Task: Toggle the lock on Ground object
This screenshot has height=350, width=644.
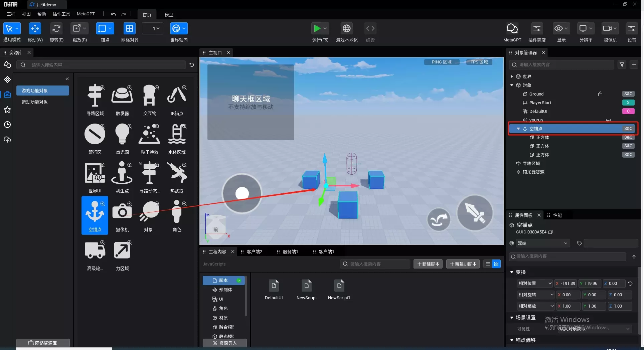Action: click(600, 94)
